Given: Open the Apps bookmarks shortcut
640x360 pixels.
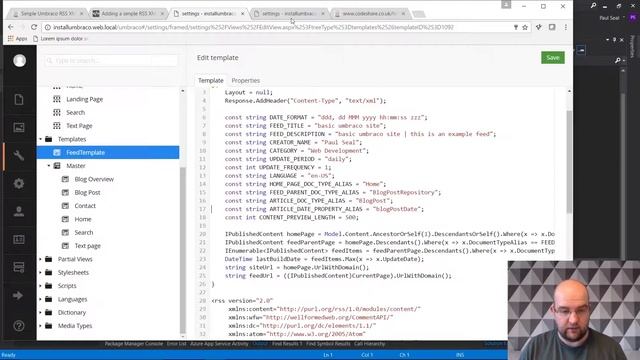Looking at the screenshot, I should [x=18, y=38].
